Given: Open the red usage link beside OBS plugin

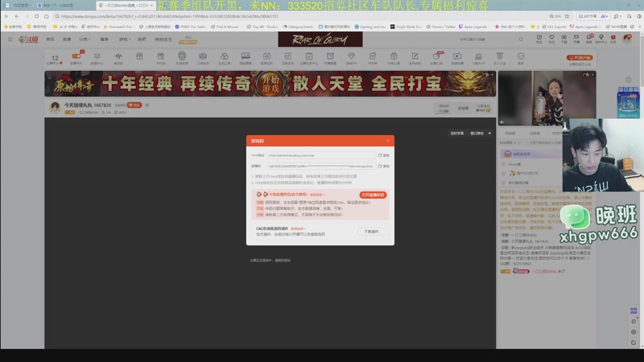Looking at the screenshot, I should 298,228.
